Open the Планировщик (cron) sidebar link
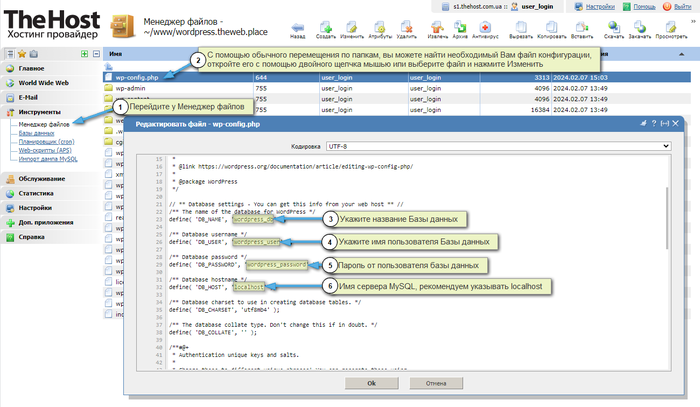The width and height of the screenshot is (700, 407). point(46,141)
